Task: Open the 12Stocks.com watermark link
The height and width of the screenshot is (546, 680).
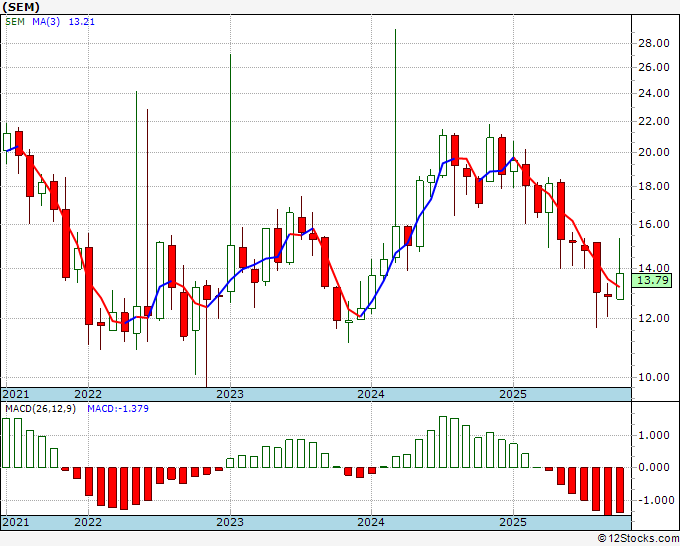Action: (x=636, y=538)
